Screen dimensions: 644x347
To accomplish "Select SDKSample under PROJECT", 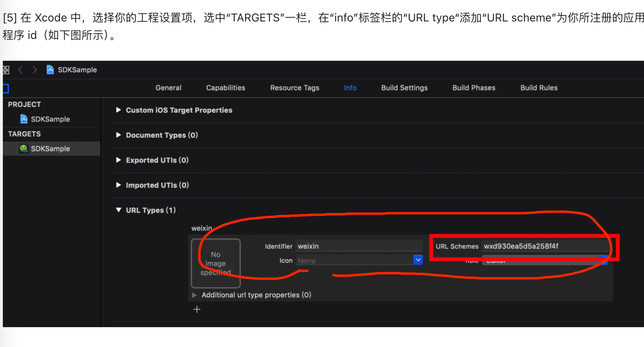I will click(51, 119).
